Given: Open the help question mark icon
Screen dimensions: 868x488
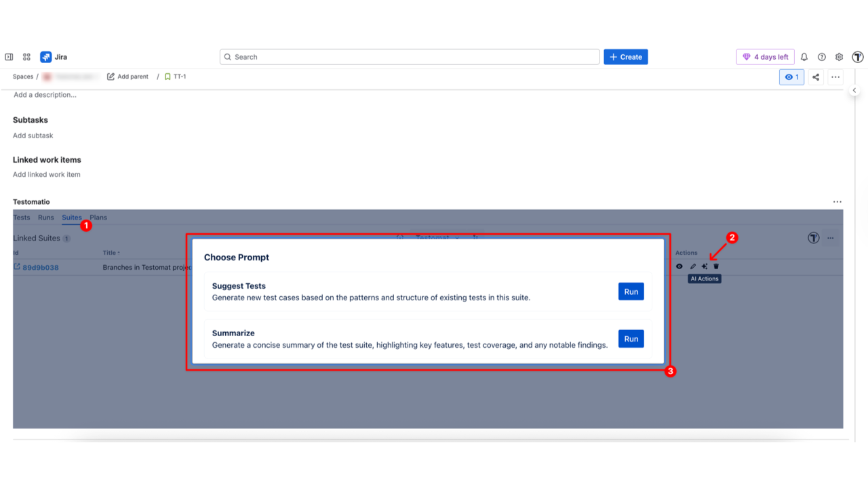Looking at the screenshot, I should click(x=822, y=57).
